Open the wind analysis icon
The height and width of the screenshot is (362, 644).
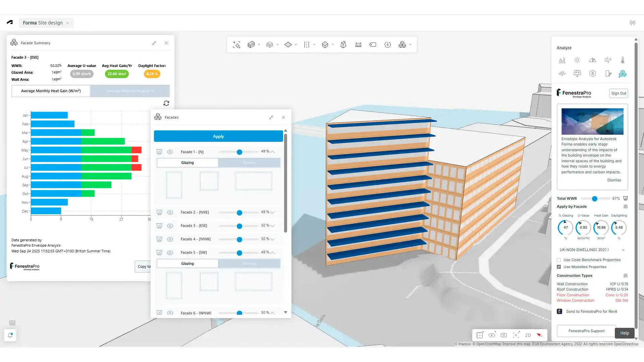coord(608,60)
